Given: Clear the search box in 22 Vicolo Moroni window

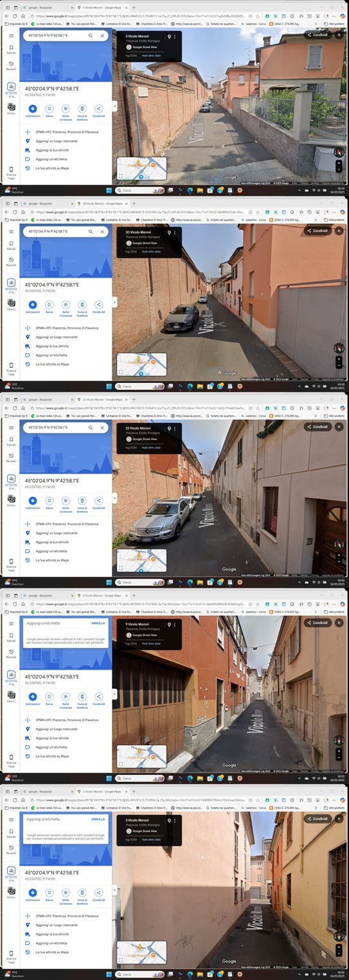Looking at the screenshot, I should tap(102, 428).
